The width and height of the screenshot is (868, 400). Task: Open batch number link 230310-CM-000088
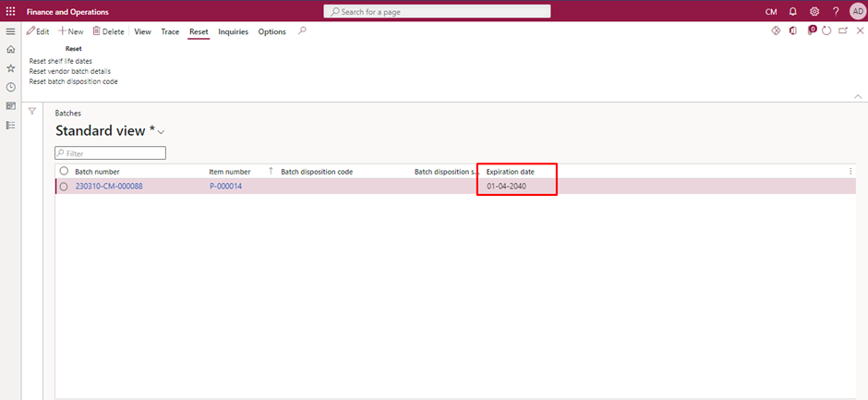tap(109, 187)
